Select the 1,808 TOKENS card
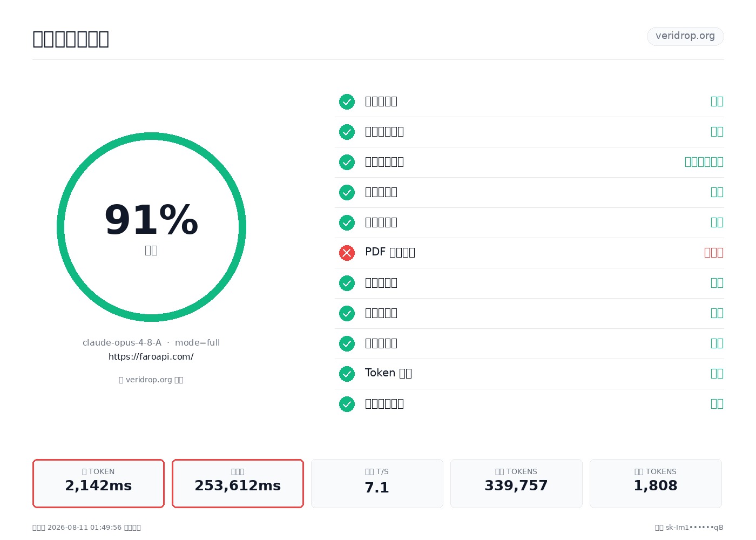 coord(656,483)
